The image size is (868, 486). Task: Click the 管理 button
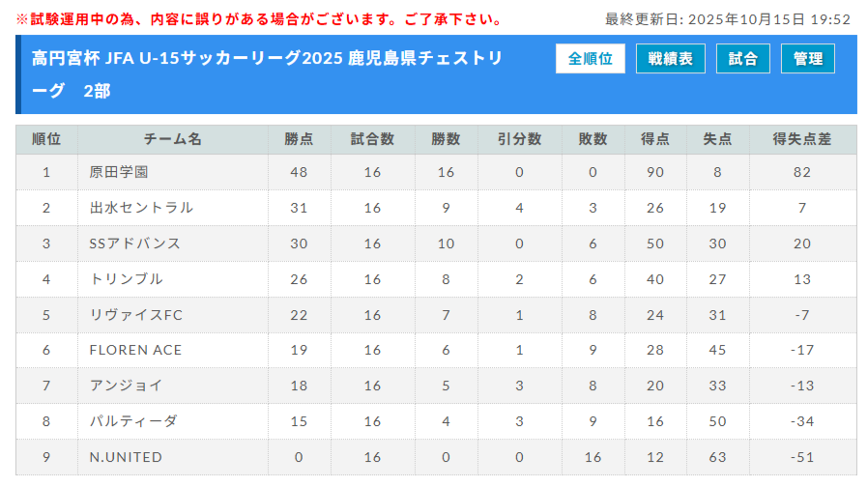[808, 59]
